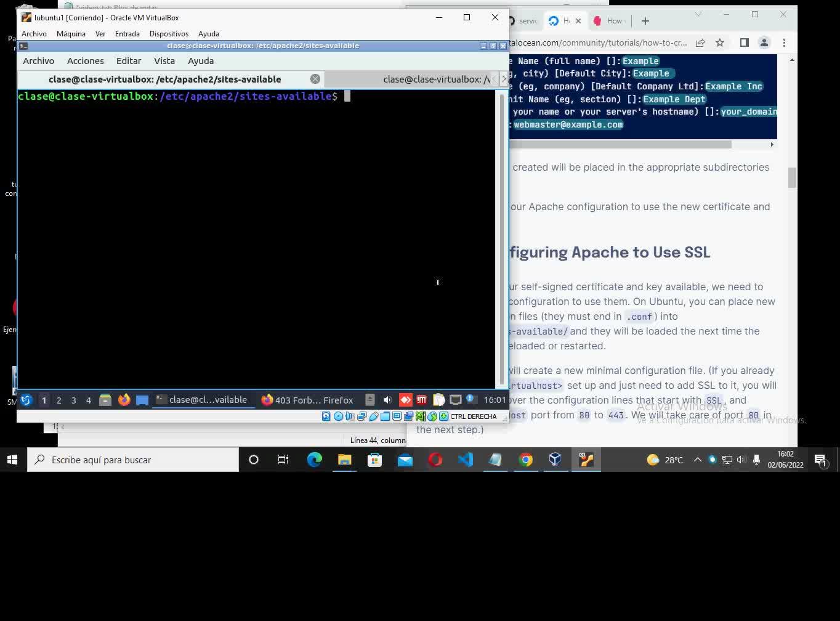Open Máquina menu in VirtualBox window

tap(71, 34)
